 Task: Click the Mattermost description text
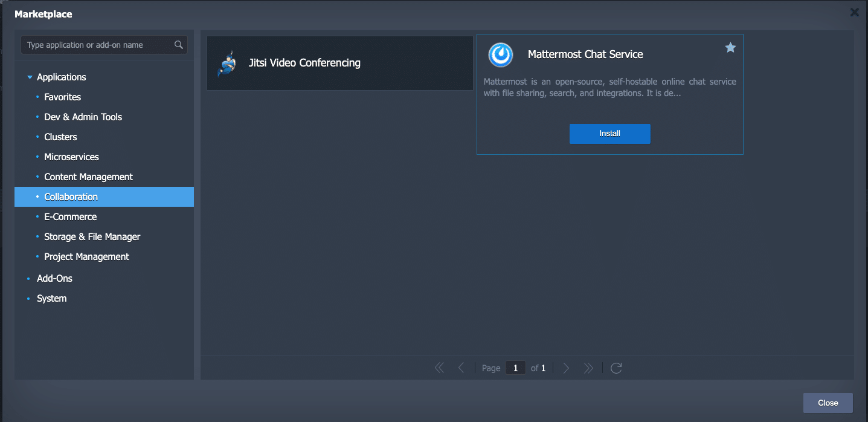[x=609, y=88]
